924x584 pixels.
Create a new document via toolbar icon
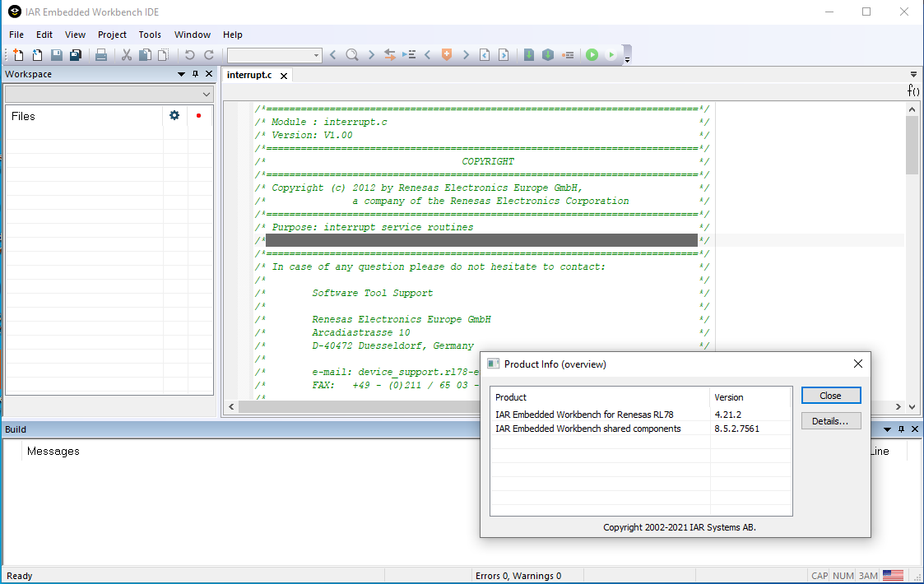pos(18,55)
